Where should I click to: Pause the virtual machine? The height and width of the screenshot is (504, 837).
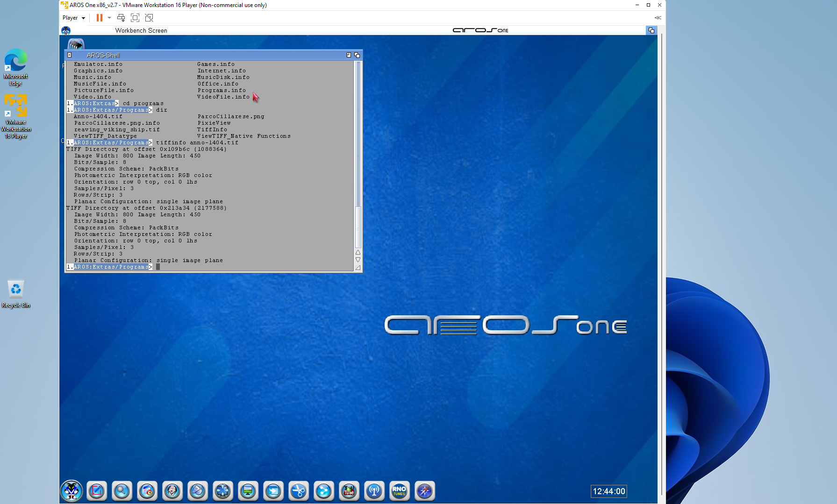click(99, 18)
